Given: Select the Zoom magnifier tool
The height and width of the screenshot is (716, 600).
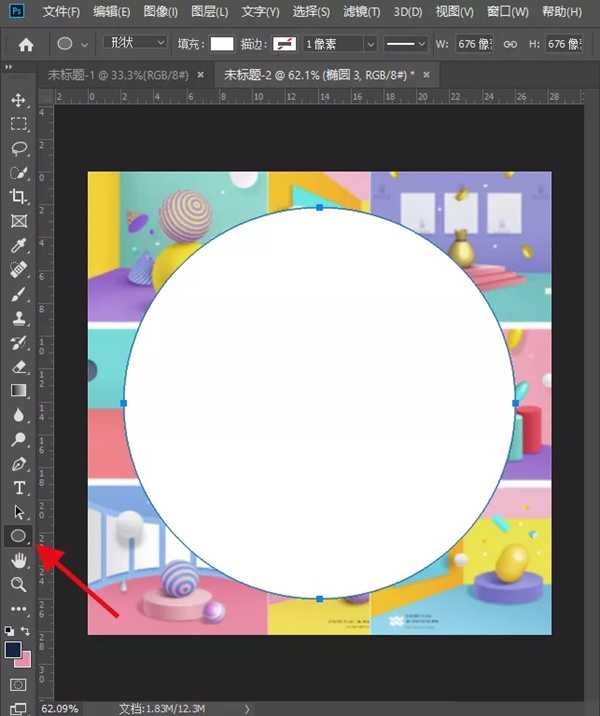Looking at the screenshot, I should [x=18, y=585].
